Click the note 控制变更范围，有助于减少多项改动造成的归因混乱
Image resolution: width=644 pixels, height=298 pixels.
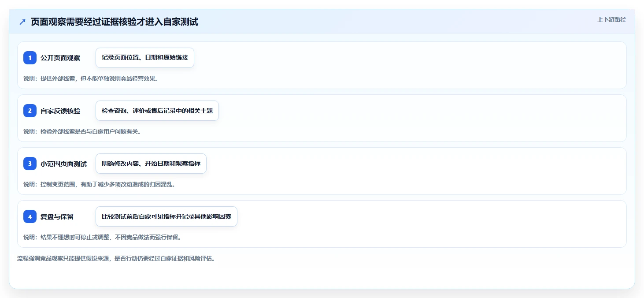click(x=108, y=184)
